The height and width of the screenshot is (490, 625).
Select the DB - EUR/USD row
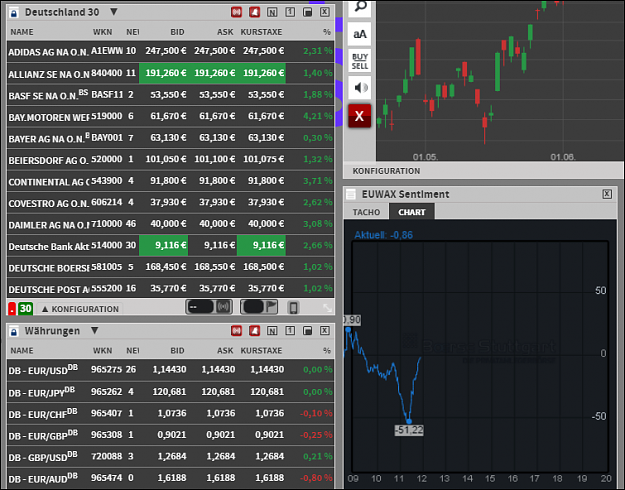pyautogui.click(x=171, y=370)
